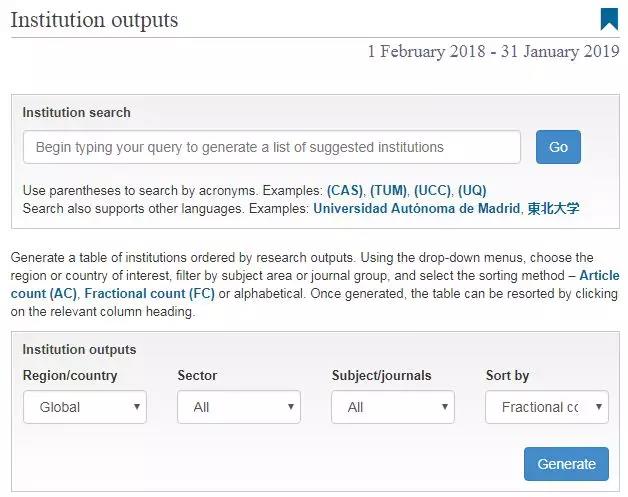
Task: Follow the Fractional count (FC) link
Action: (149, 294)
